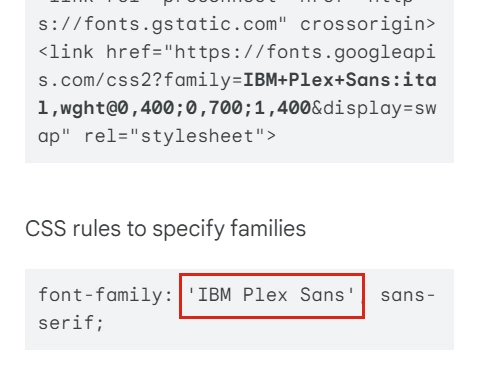Click the 's.com/css2?family=' URL segment

click(140, 80)
